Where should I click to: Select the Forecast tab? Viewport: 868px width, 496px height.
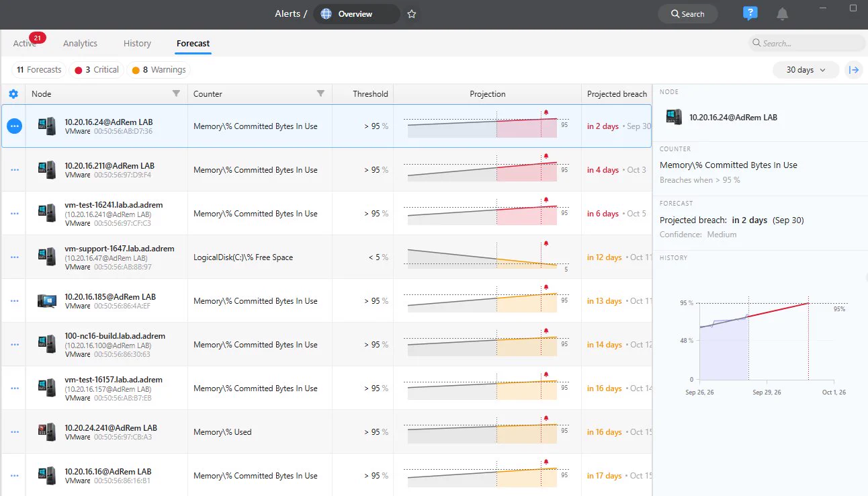click(193, 44)
